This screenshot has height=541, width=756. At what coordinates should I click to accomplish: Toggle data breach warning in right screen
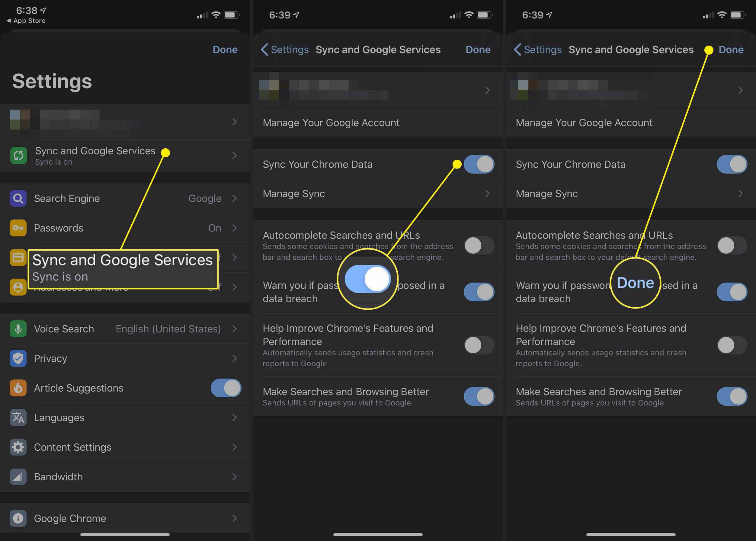tap(732, 292)
